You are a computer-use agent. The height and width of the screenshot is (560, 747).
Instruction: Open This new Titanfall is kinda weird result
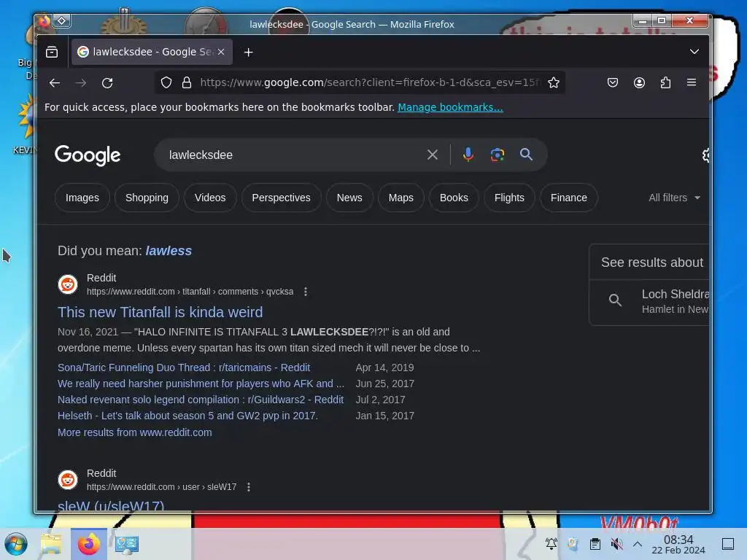coord(160,312)
